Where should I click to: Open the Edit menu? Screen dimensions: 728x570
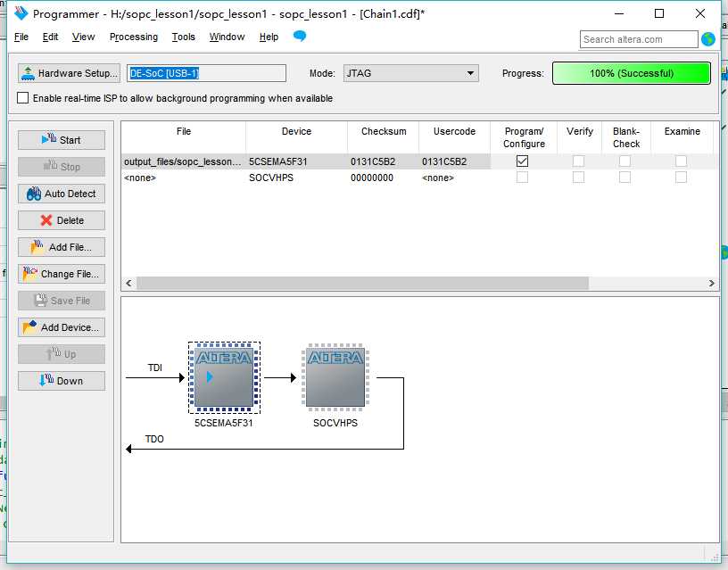coord(50,37)
